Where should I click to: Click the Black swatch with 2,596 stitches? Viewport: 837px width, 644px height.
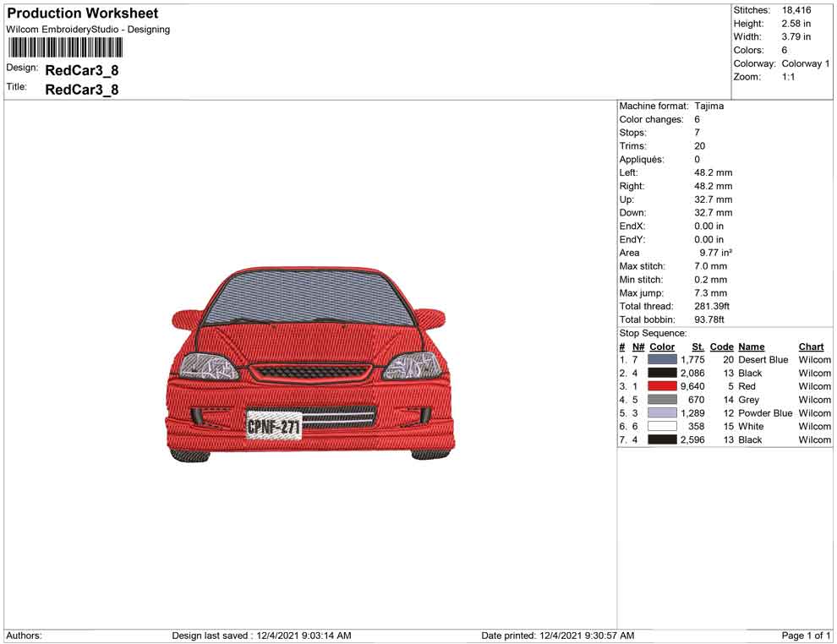tap(662, 439)
